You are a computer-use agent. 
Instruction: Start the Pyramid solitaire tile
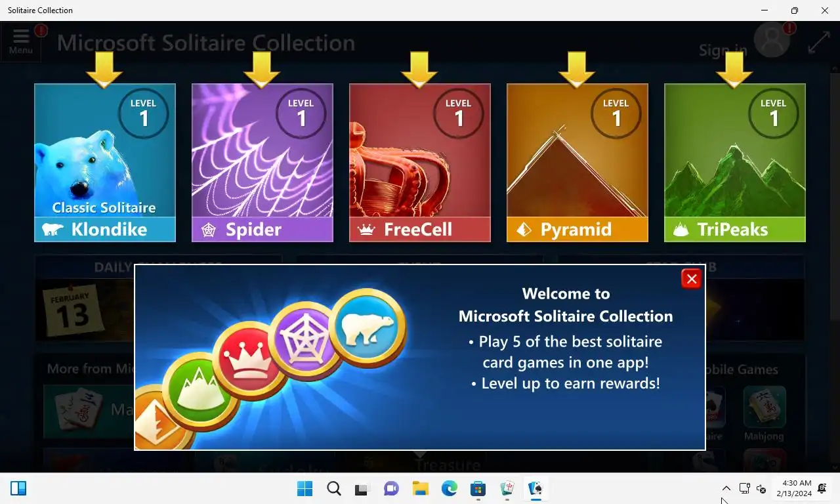pyautogui.click(x=577, y=163)
